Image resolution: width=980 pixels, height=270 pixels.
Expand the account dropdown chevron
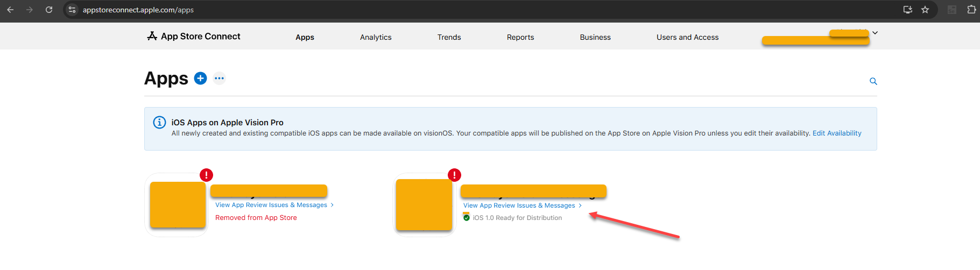[x=875, y=33]
